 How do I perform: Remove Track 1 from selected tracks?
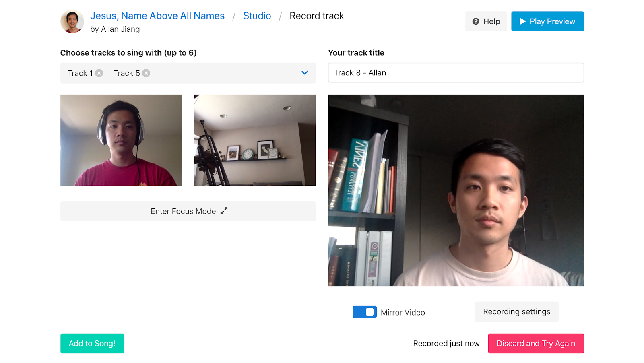pos(99,73)
